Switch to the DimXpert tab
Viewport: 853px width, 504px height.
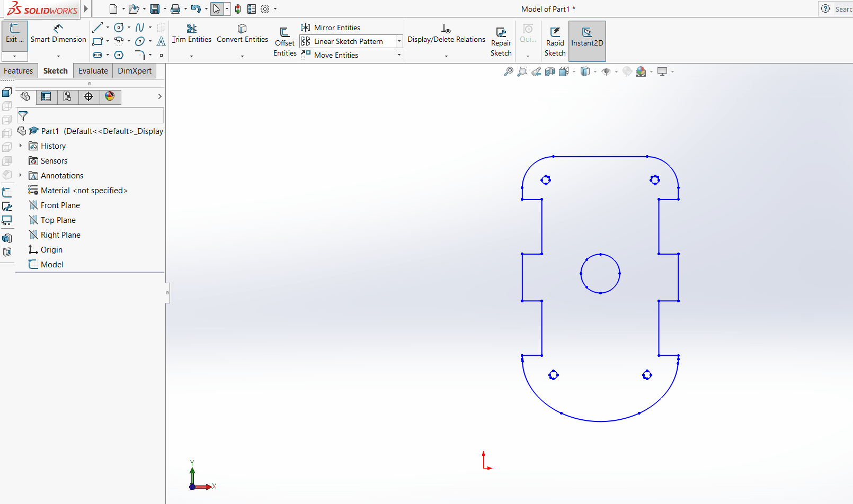(135, 71)
